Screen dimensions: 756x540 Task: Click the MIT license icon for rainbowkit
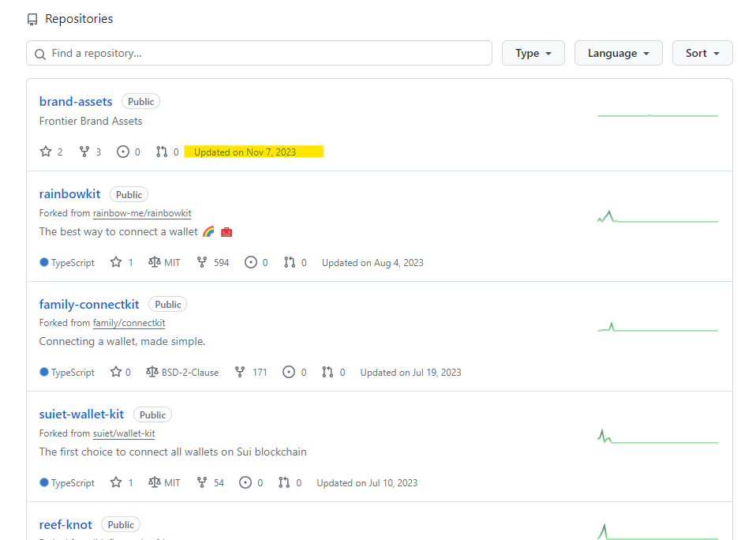[155, 262]
